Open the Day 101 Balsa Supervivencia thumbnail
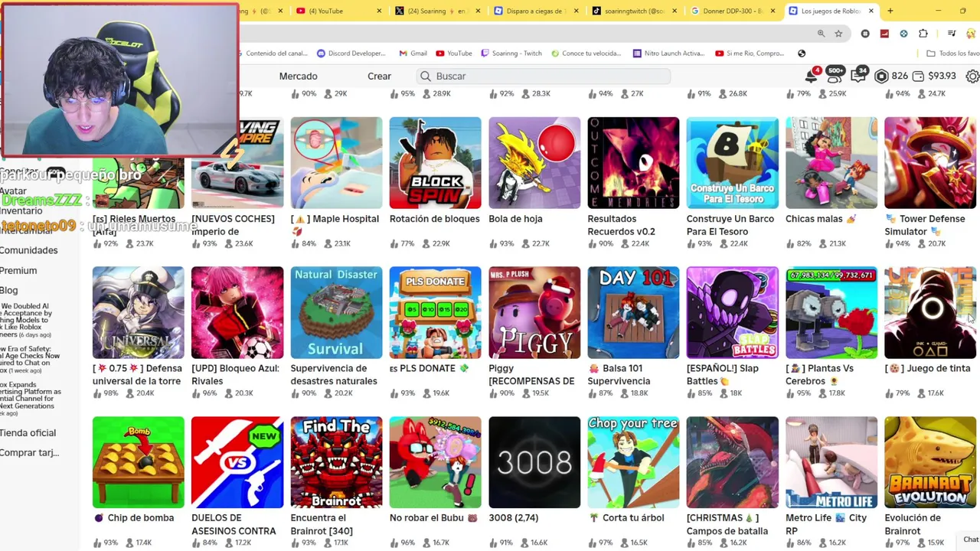Viewport: 980px width, 551px height. click(x=633, y=312)
